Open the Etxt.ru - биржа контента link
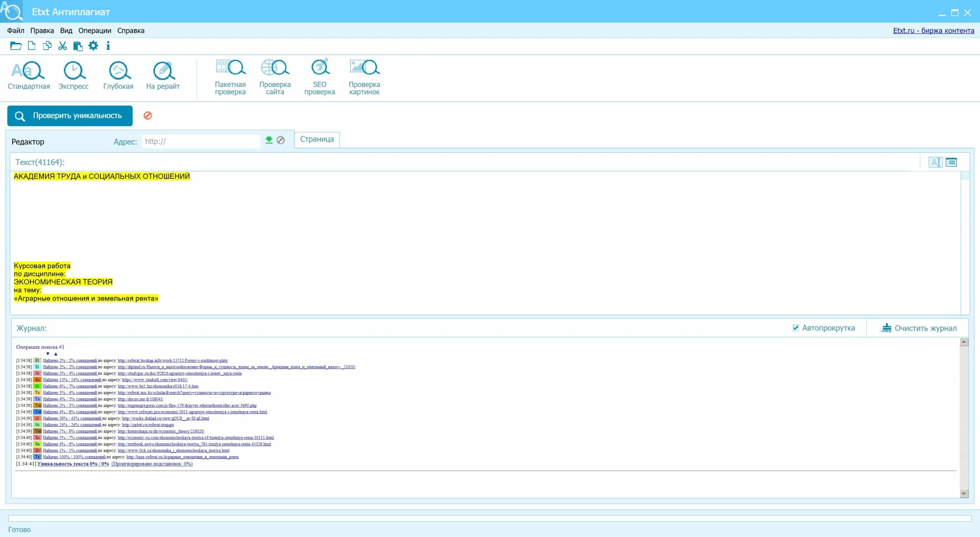This screenshot has width=980, height=537. point(934,31)
